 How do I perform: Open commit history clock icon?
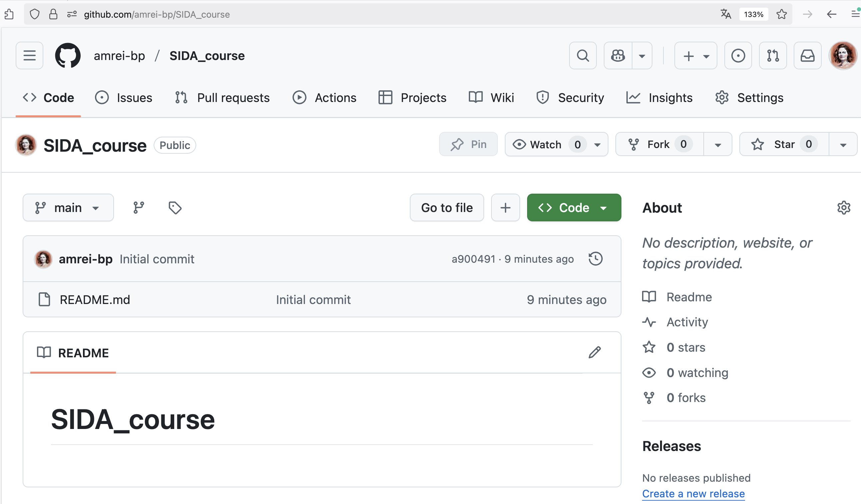click(595, 259)
